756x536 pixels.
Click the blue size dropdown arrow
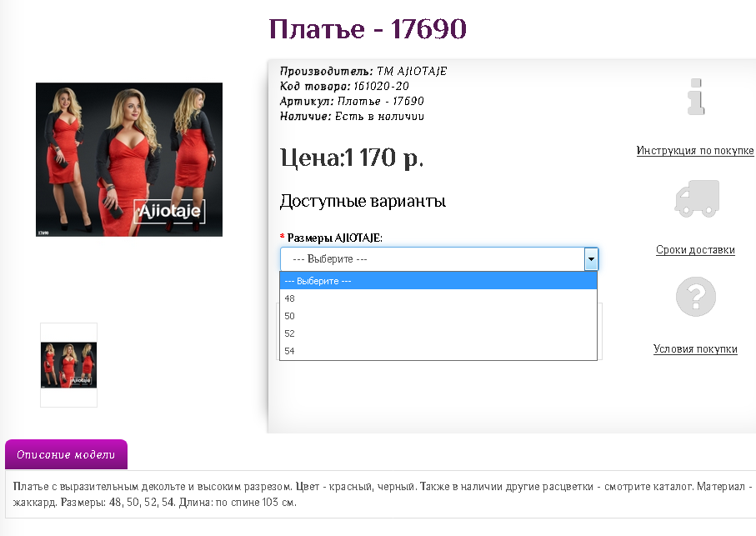(x=591, y=259)
